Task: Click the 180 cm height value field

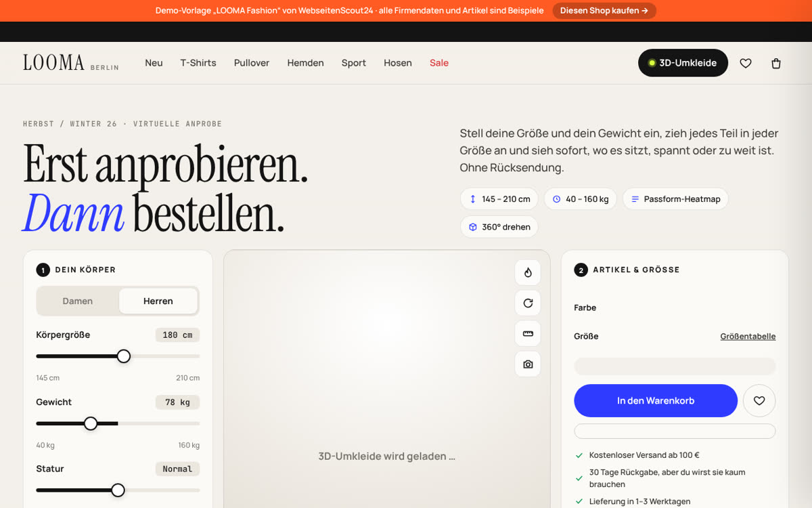Action: (x=177, y=335)
